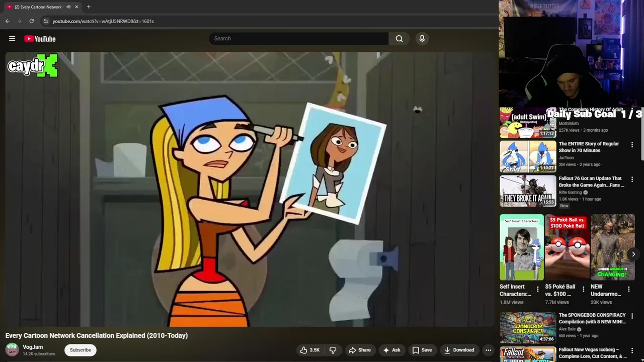Open options for SPONGEBOB CONSPIRACY Compilation
Image resolution: width=644 pixels, height=362 pixels.
click(632, 316)
